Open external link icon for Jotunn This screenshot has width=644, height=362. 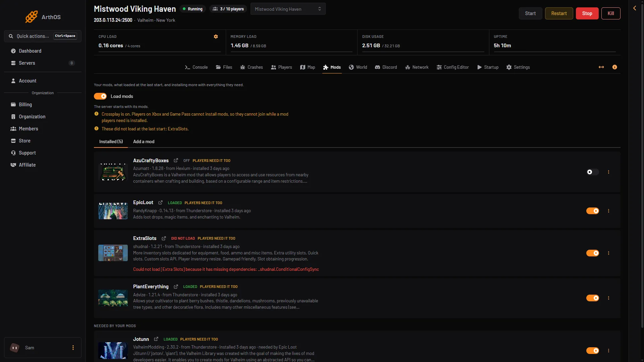click(x=156, y=339)
